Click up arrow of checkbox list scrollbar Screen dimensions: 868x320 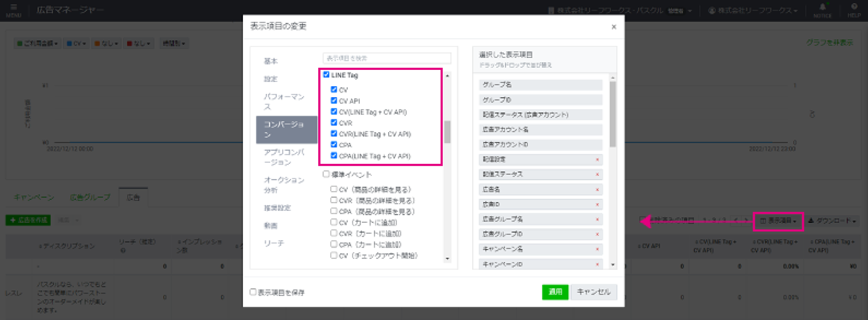(447, 76)
